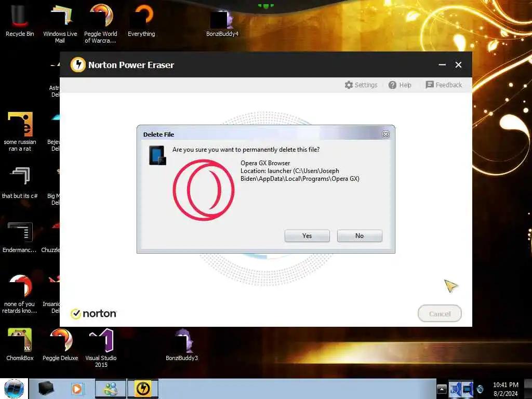The image size is (532, 399).
Task: Select the ChomikBox desktop icon
Action: pyautogui.click(x=20, y=344)
